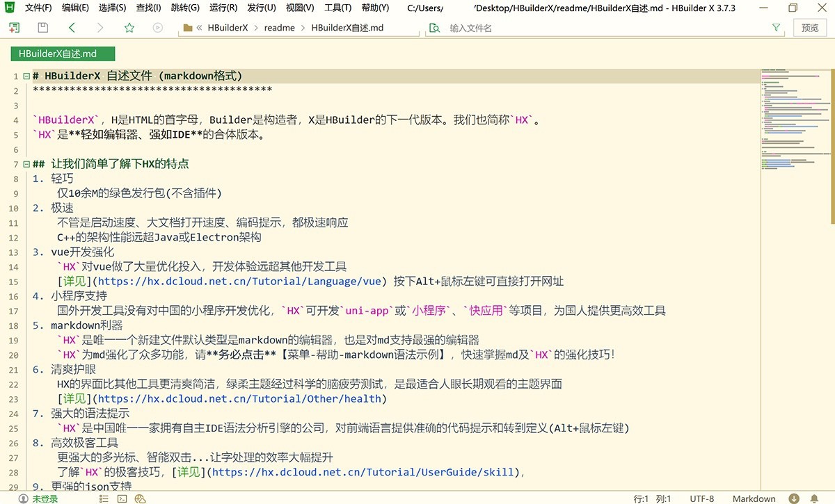Click HBuilderX自述.md in the breadcrumb

pyautogui.click(x=347, y=28)
